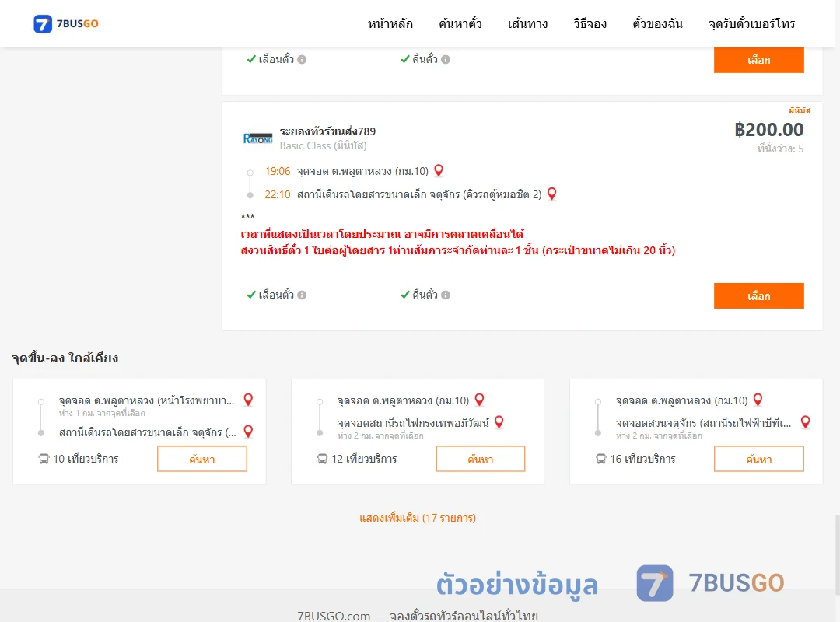Click info icon beside เลื่อนตั๋ว in Rayong card
Image resolution: width=840 pixels, height=622 pixels.
[302, 295]
